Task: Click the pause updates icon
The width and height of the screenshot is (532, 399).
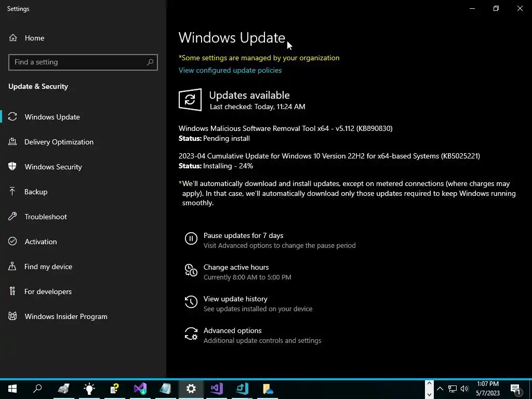Action: point(191,238)
